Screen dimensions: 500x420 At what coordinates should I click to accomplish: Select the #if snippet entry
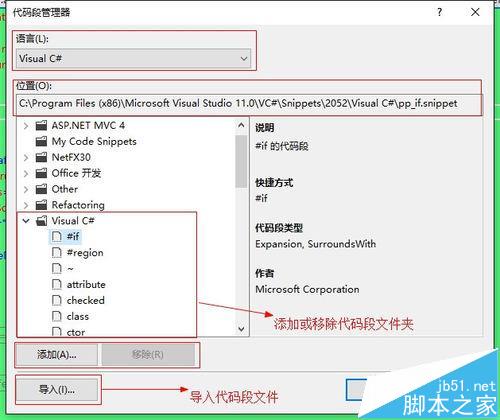tap(73, 237)
